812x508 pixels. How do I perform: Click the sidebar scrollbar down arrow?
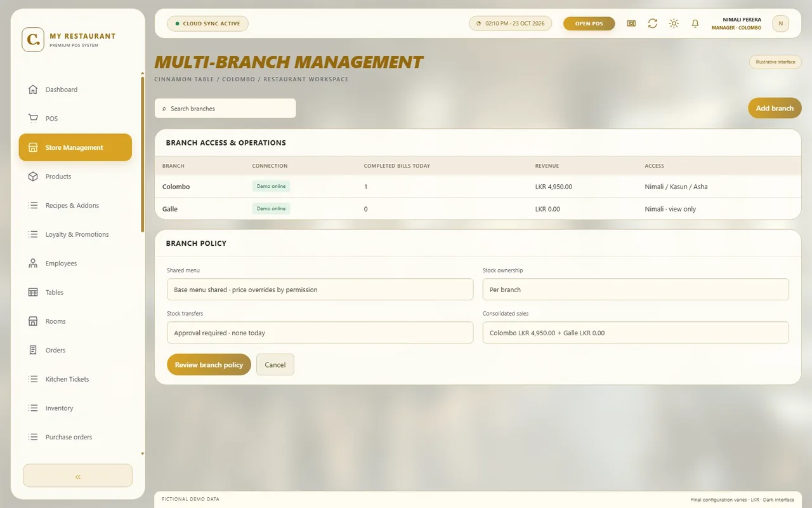142,454
